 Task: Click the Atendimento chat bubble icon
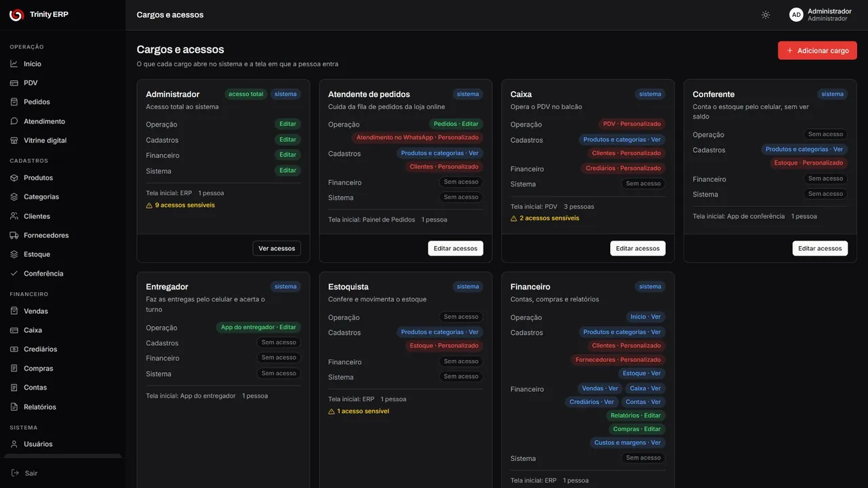[x=14, y=121]
